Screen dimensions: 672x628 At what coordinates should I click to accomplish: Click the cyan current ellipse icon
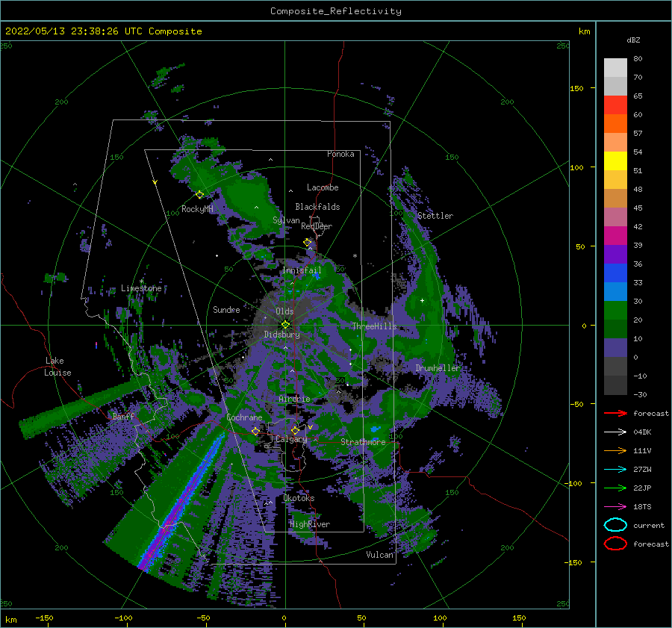click(615, 525)
